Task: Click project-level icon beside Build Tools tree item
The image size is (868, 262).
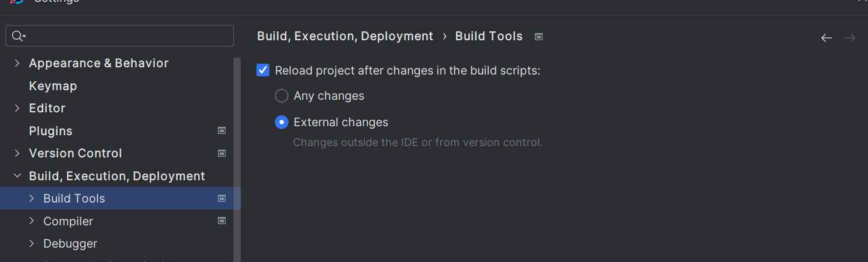Action: (222, 198)
